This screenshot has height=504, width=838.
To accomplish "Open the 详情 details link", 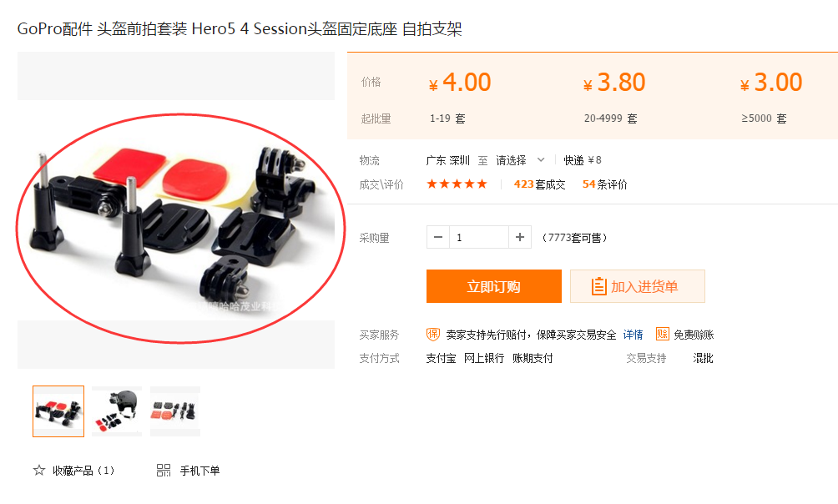I will point(634,335).
